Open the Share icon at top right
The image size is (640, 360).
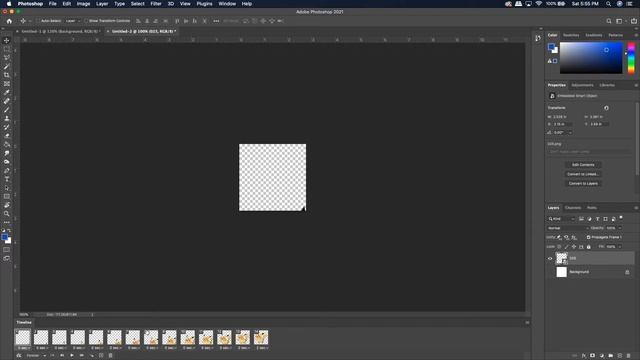(634, 21)
